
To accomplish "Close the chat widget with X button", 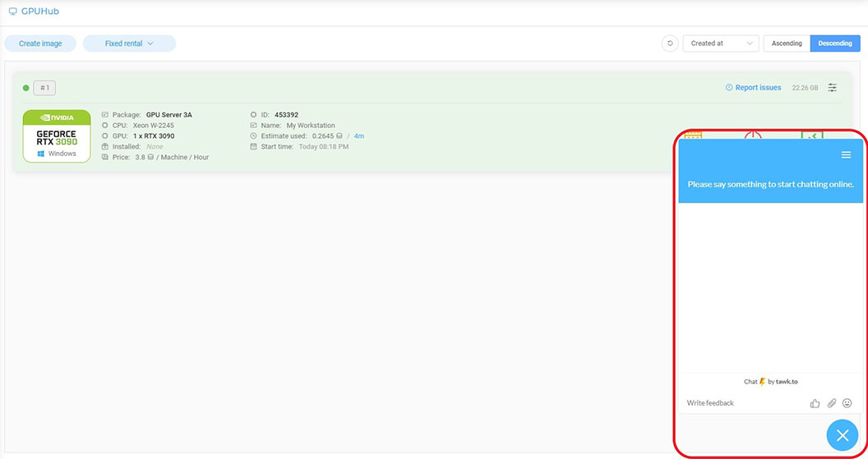I will tap(842, 435).
